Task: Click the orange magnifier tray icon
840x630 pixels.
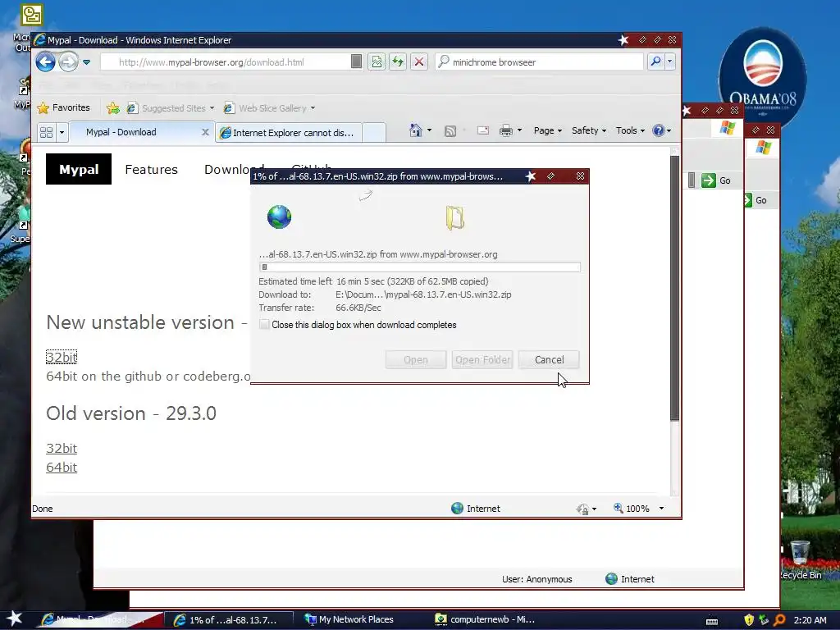Action: pyautogui.click(x=779, y=620)
